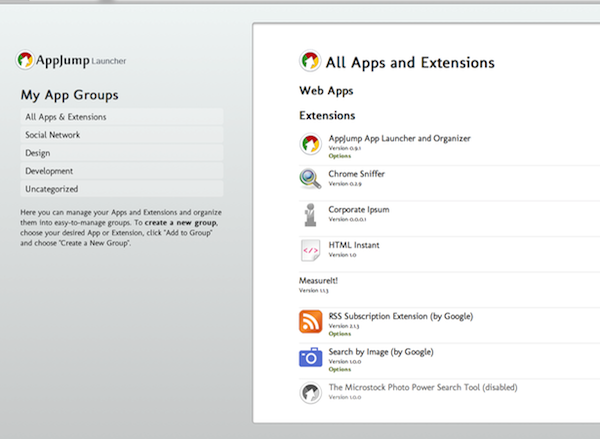Click the Search by Image camera icon

[311, 357]
